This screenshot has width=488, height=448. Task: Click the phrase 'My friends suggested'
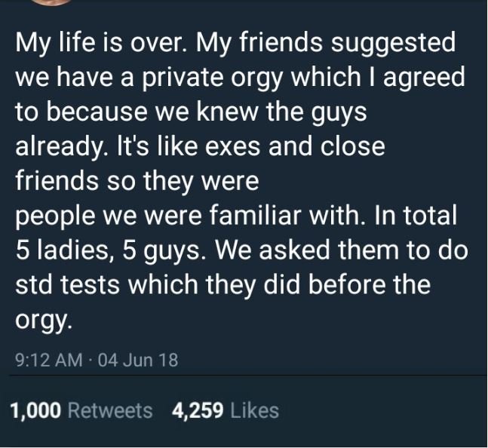(x=327, y=43)
